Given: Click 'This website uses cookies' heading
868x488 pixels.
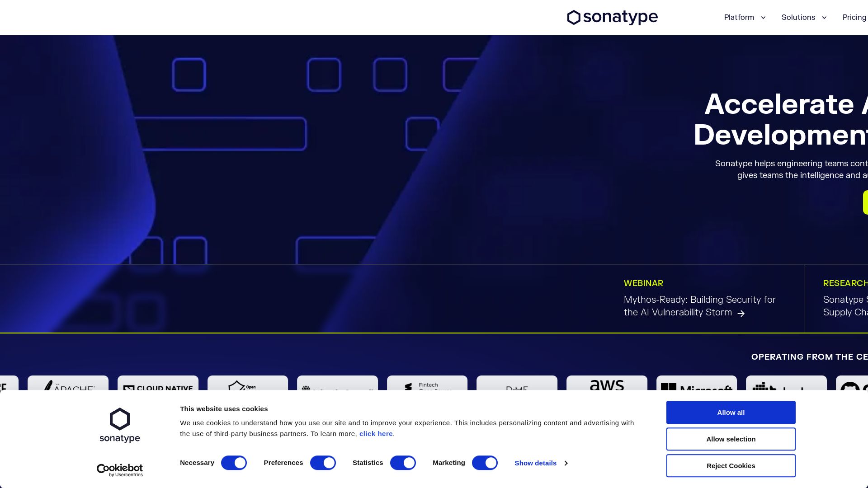Looking at the screenshot, I should coord(224,409).
